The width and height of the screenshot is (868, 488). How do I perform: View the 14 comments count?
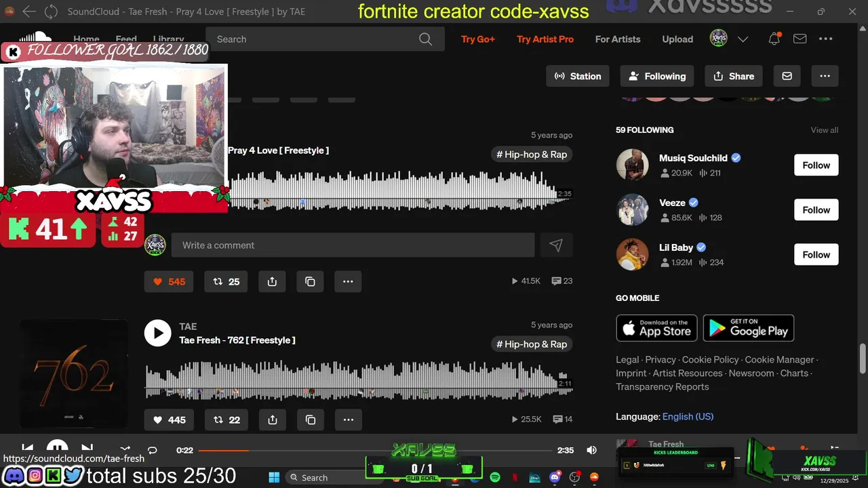pyautogui.click(x=562, y=419)
